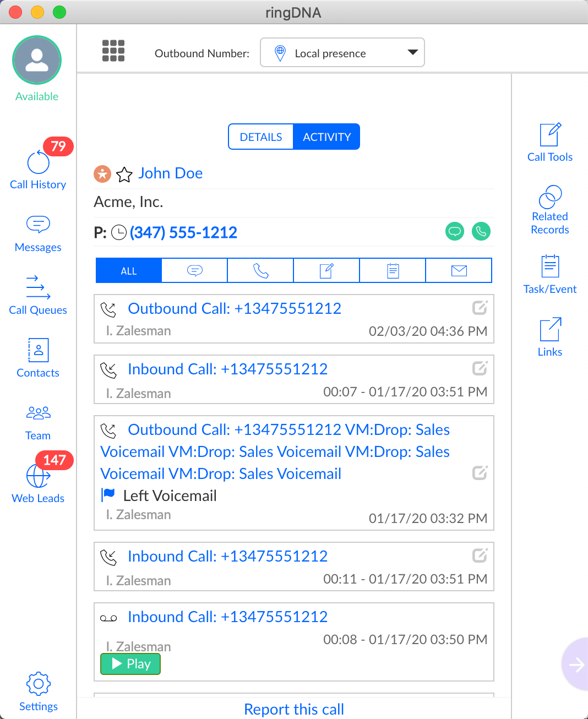
Task: Open the 00:07 Inbound Call link
Action: 228,369
